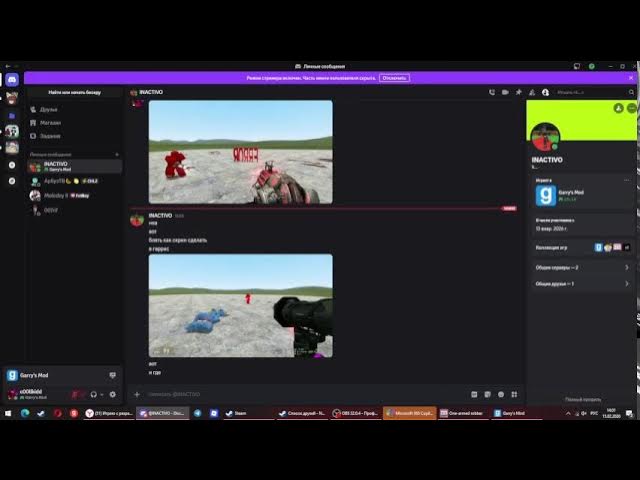Open the second DM with CHLE tag
The image size is (640, 480).
75,181
